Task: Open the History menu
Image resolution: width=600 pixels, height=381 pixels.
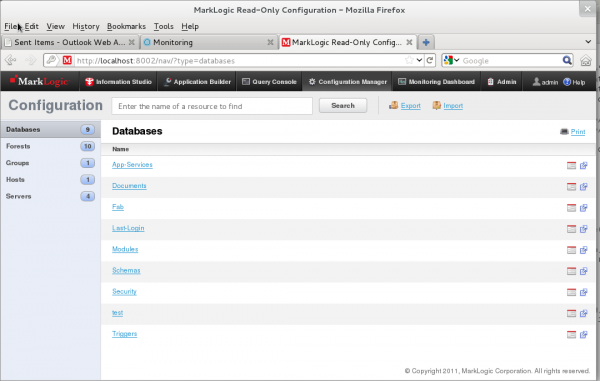Action: [x=86, y=26]
